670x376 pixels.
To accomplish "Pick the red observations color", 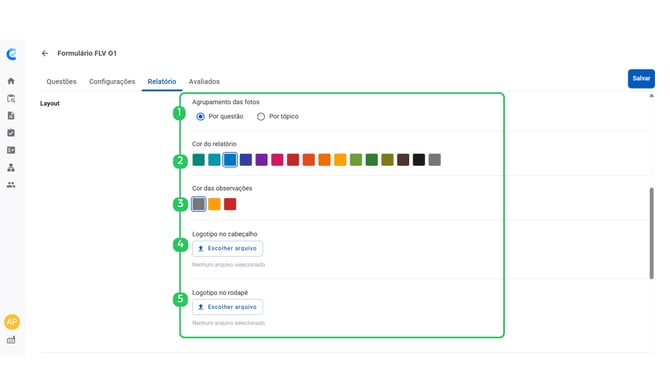I will pyautogui.click(x=230, y=204).
